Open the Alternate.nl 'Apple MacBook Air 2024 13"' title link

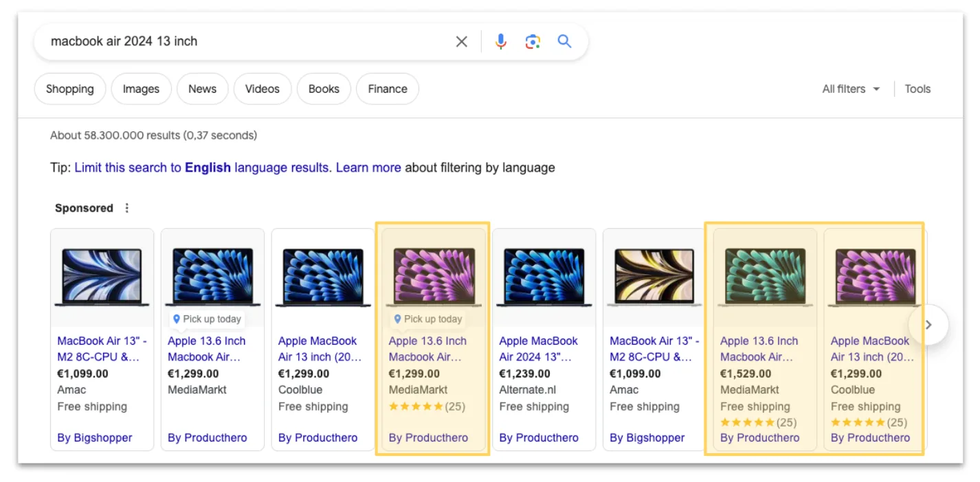538,349
